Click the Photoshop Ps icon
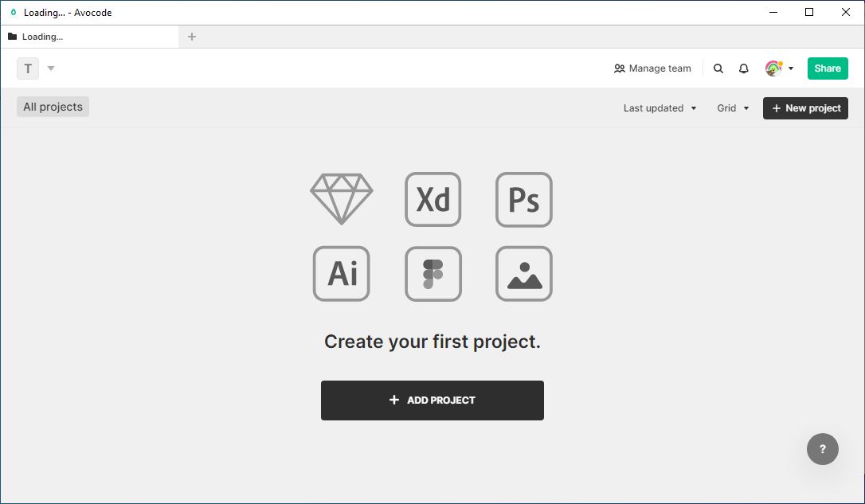Viewport: 865px width, 504px height. click(x=524, y=199)
